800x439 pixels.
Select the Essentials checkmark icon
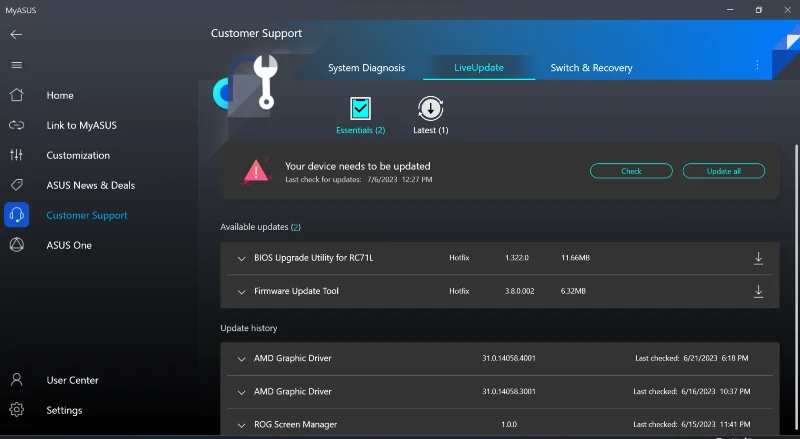click(x=360, y=108)
